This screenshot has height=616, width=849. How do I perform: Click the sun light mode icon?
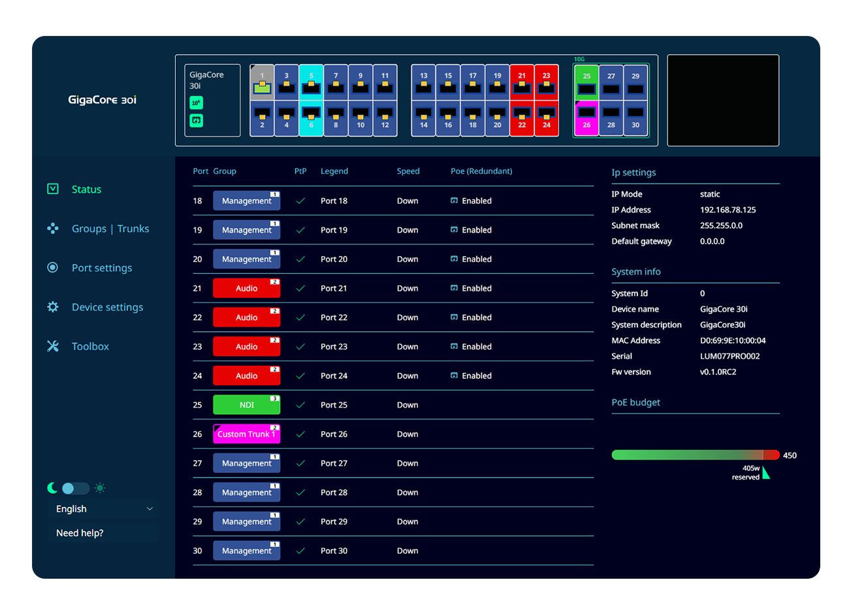(100, 488)
